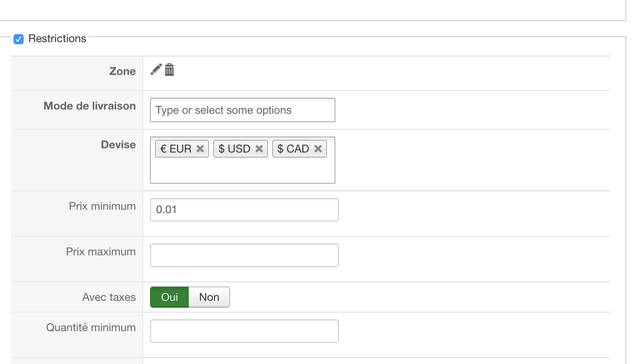Remove the CAD currency tag

[318, 149]
